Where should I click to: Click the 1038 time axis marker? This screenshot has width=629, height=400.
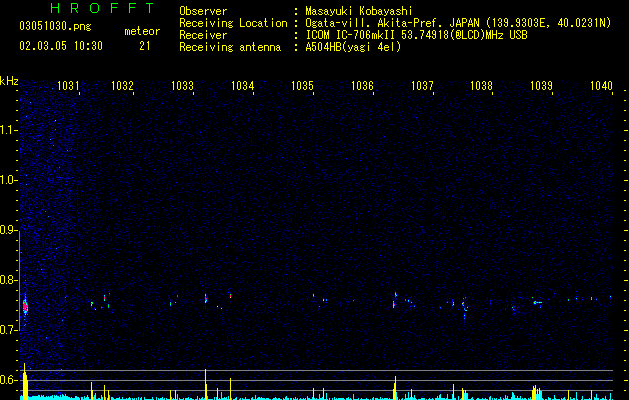481,85
